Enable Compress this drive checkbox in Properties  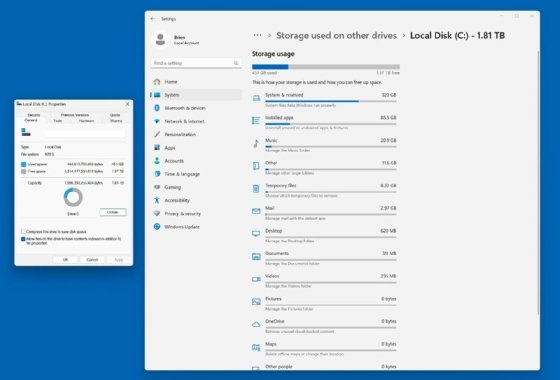pos(23,232)
